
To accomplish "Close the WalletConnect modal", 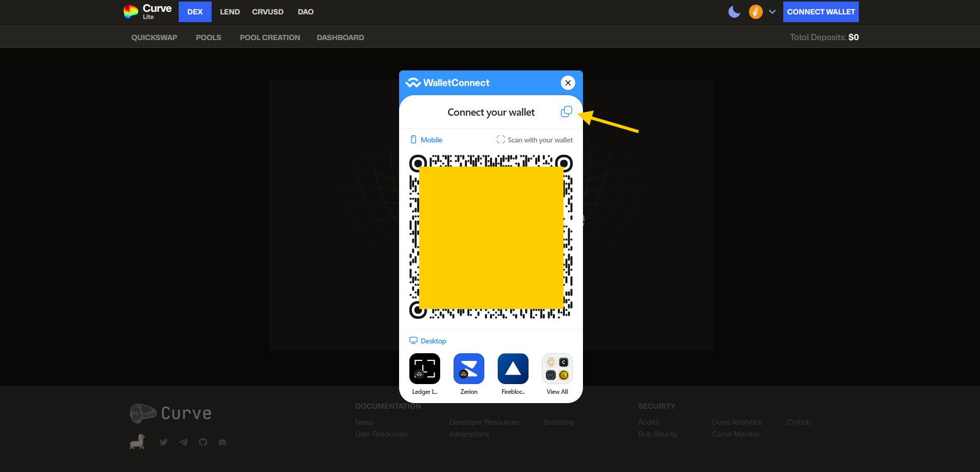I will tap(568, 83).
